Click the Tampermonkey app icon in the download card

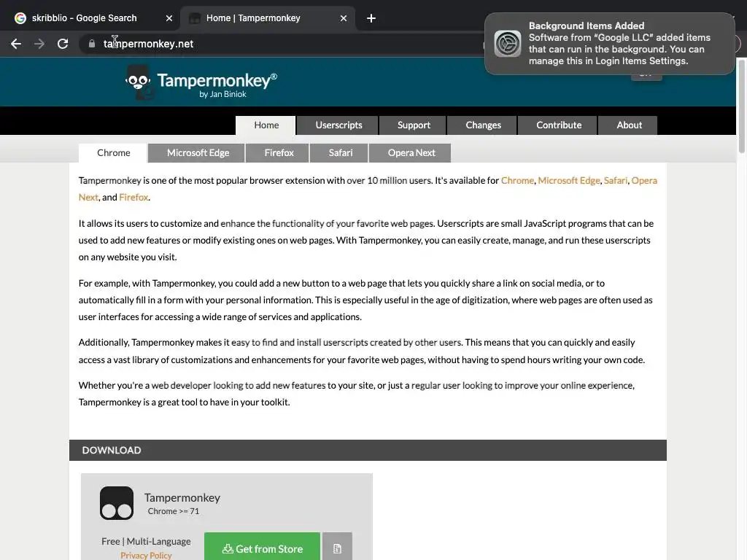coord(117,503)
